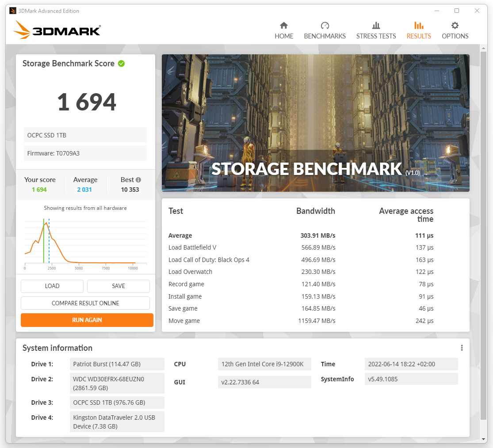The image size is (493, 448).
Task: Click Drive 4 Kingston DataTraveler field
Action: [117, 422]
